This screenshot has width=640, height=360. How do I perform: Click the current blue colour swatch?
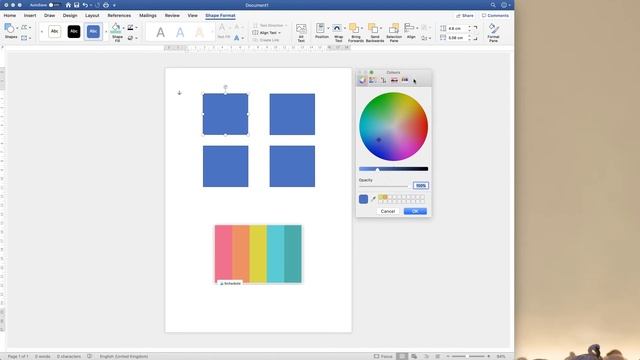[x=363, y=199]
